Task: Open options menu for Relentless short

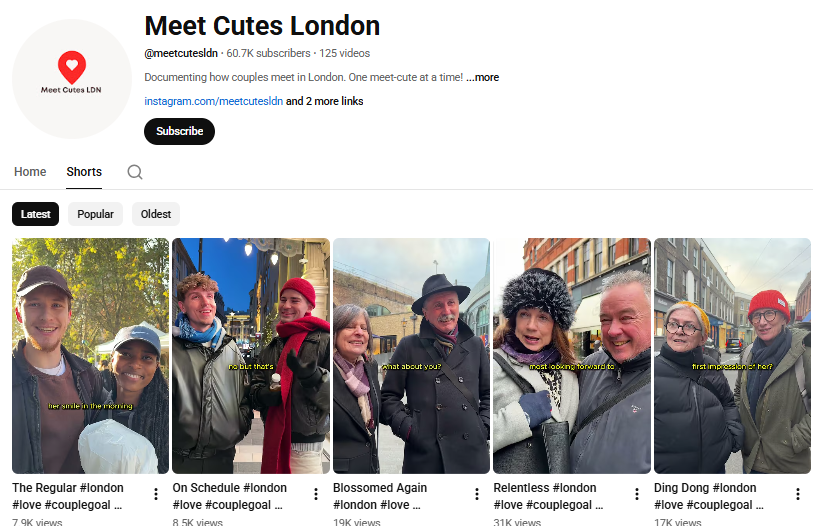Action: pos(637,494)
